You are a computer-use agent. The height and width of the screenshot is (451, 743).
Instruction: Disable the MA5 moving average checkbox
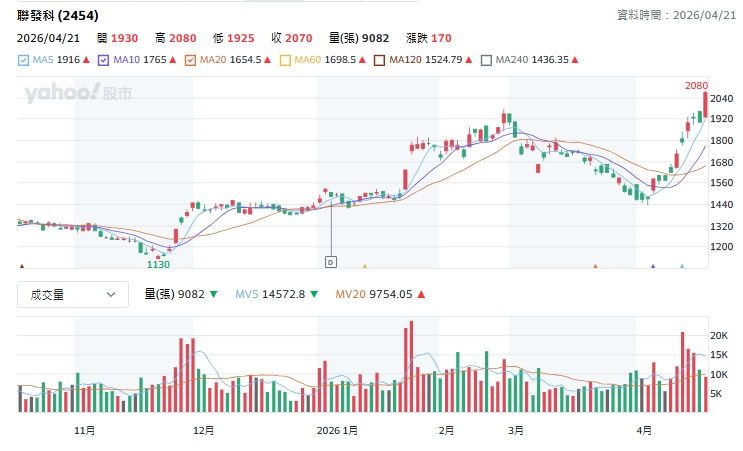[x=24, y=60]
